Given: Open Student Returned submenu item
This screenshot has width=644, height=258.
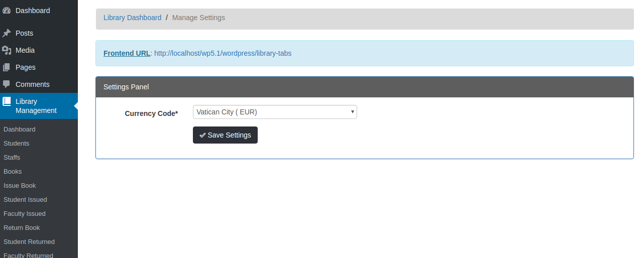Looking at the screenshot, I should (29, 242).
